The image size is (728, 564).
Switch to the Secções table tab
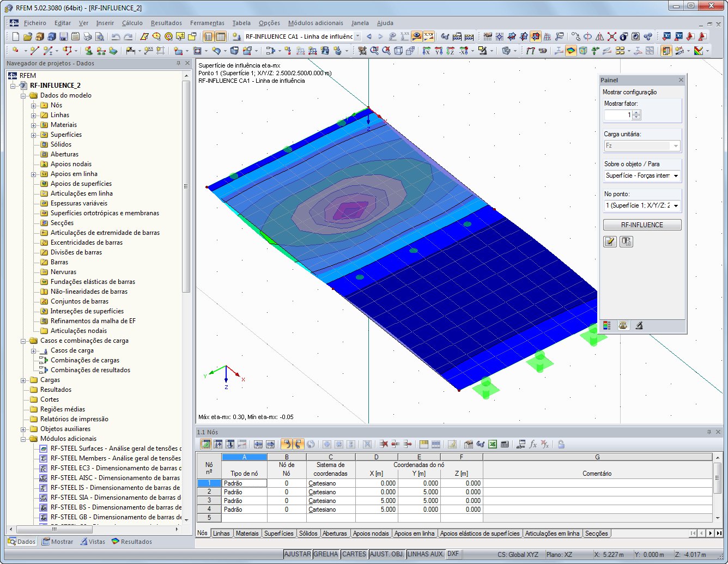(596, 533)
